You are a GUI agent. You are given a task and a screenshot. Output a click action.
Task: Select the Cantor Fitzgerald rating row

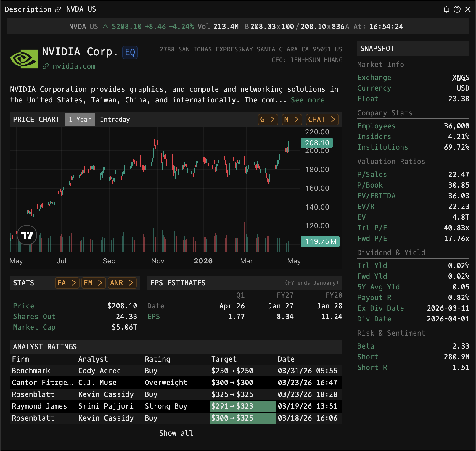click(176, 383)
